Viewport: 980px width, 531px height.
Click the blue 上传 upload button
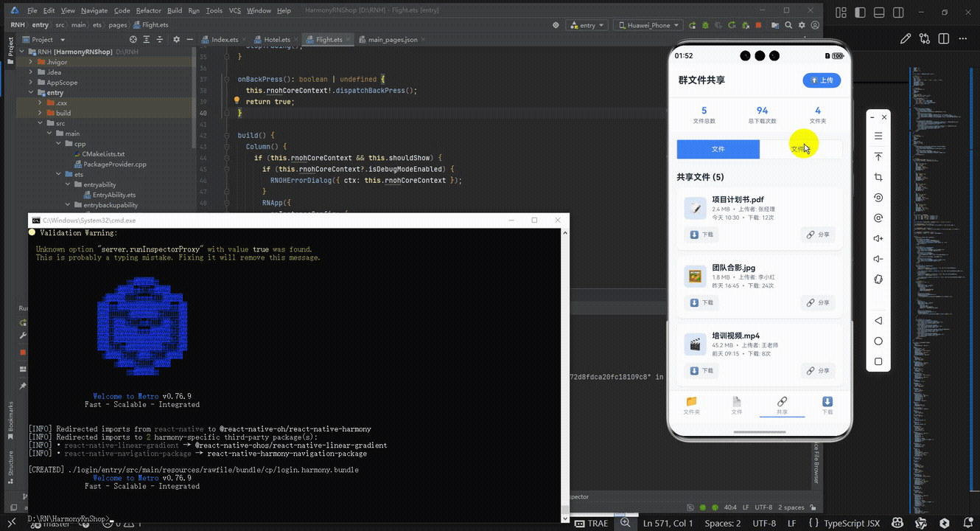coord(822,80)
